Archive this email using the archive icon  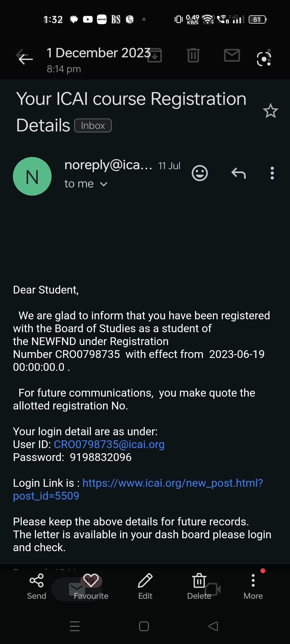pyautogui.click(x=155, y=55)
